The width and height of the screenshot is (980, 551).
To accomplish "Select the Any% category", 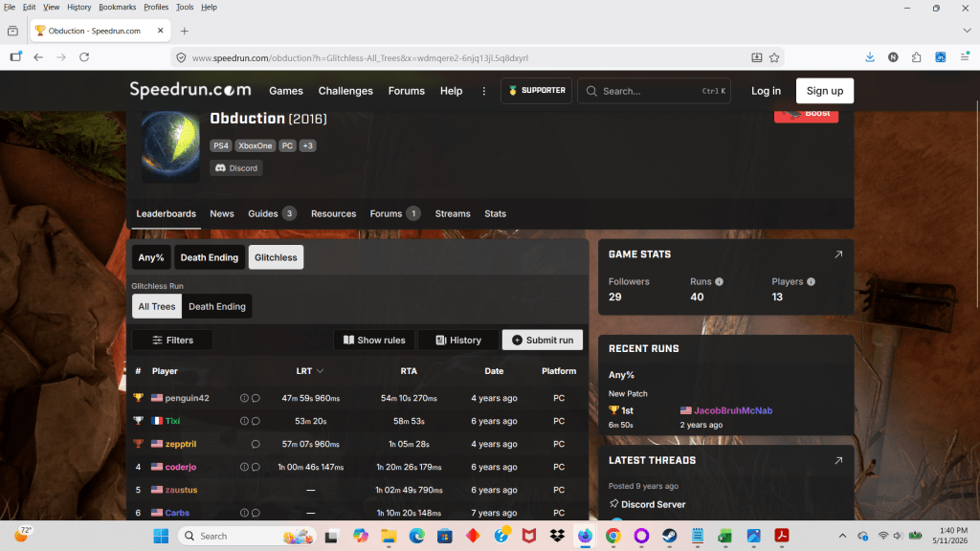I will pyautogui.click(x=150, y=257).
